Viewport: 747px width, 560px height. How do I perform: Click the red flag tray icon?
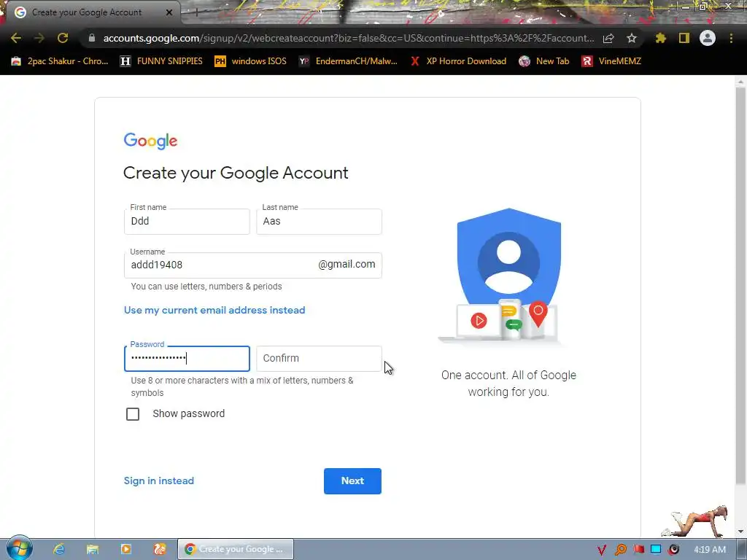638,550
